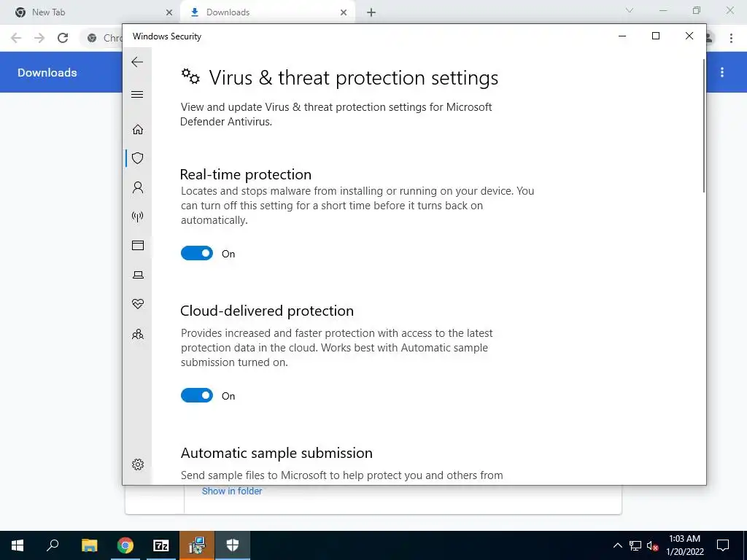Turn off Real-time protection toggle
The height and width of the screenshot is (560, 747).
tap(197, 253)
